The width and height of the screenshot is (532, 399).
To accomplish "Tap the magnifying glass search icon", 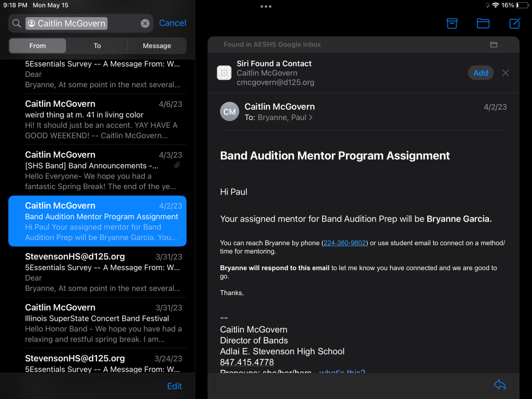I will 17,23.
